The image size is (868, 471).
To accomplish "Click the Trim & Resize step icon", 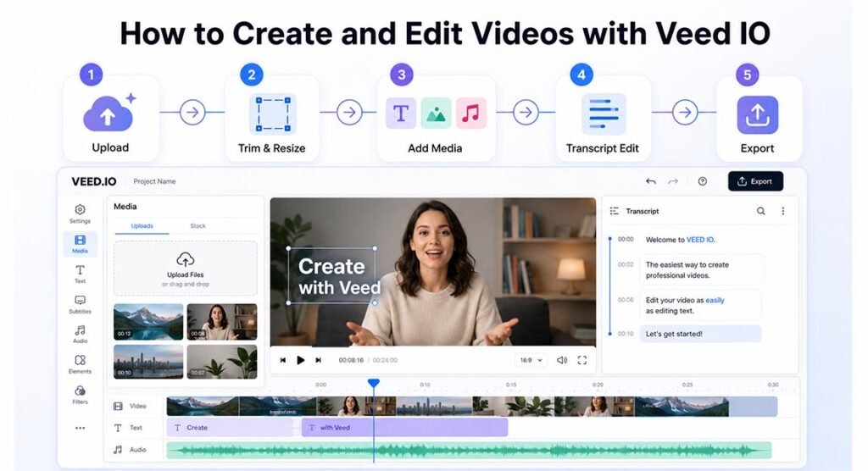I will (272, 114).
